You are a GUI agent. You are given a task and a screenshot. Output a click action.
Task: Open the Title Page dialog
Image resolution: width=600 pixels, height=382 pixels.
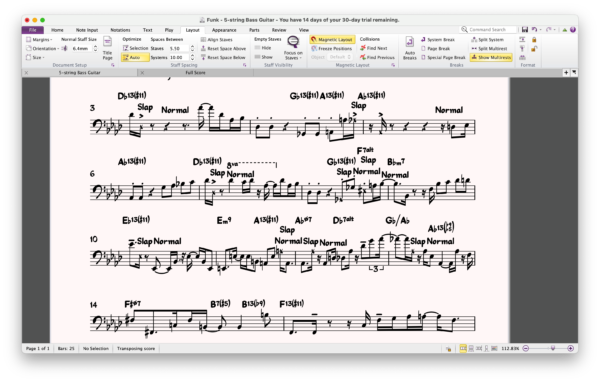click(108, 48)
